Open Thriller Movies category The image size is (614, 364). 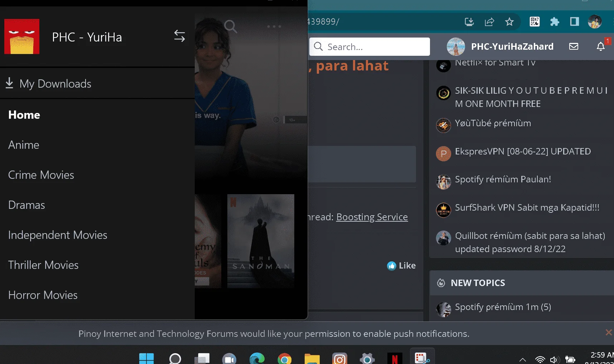(43, 265)
